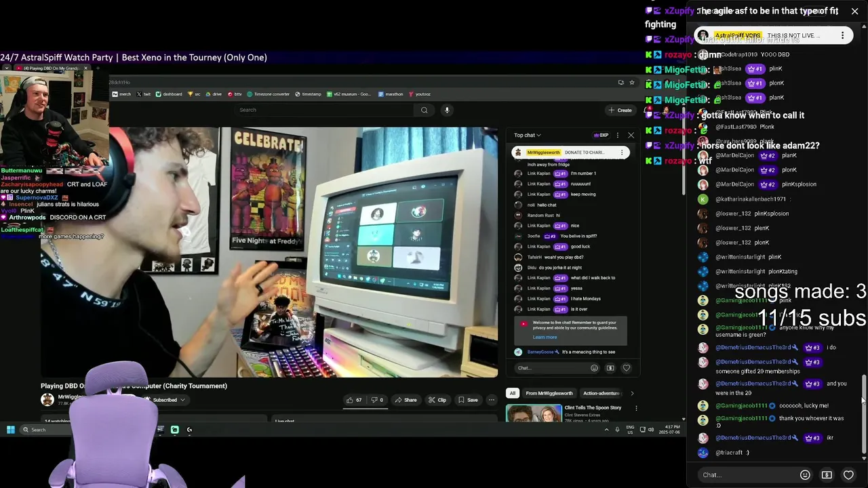The height and width of the screenshot is (488, 868).
Task: Like the video showing 67 likes
Action: click(x=354, y=400)
